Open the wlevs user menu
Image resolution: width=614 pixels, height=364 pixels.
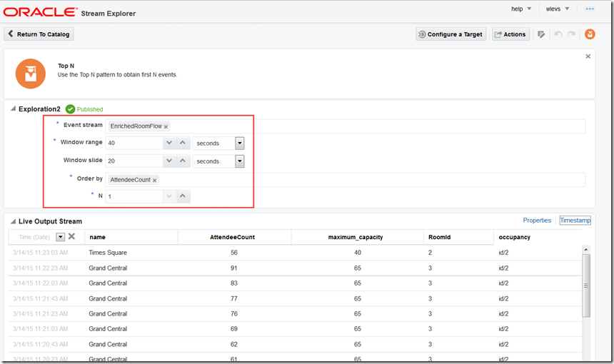coord(557,9)
